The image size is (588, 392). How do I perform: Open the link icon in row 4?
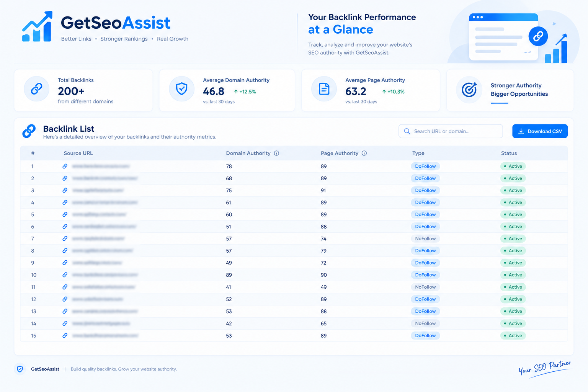pyautogui.click(x=65, y=203)
